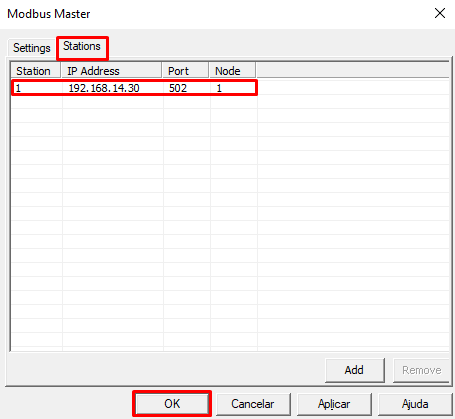Select station 1 row cell
455x419 pixels.
coord(37,88)
